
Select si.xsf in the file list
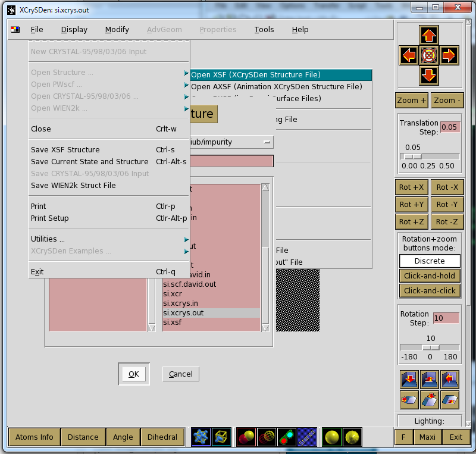[x=211, y=323]
